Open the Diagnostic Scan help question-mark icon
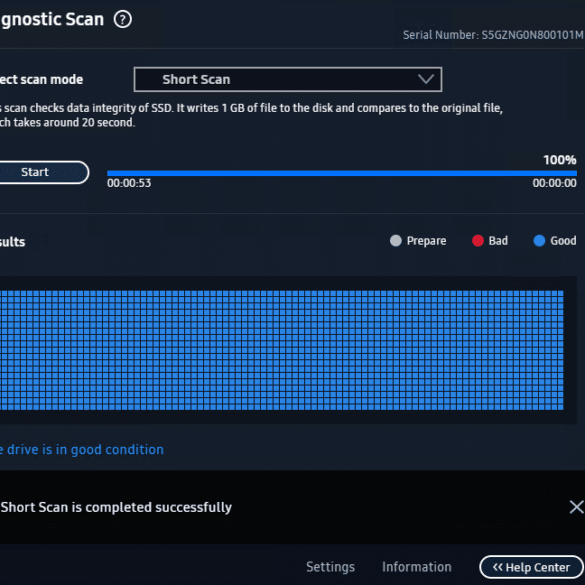This screenshot has width=585, height=585. [x=123, y=19]
